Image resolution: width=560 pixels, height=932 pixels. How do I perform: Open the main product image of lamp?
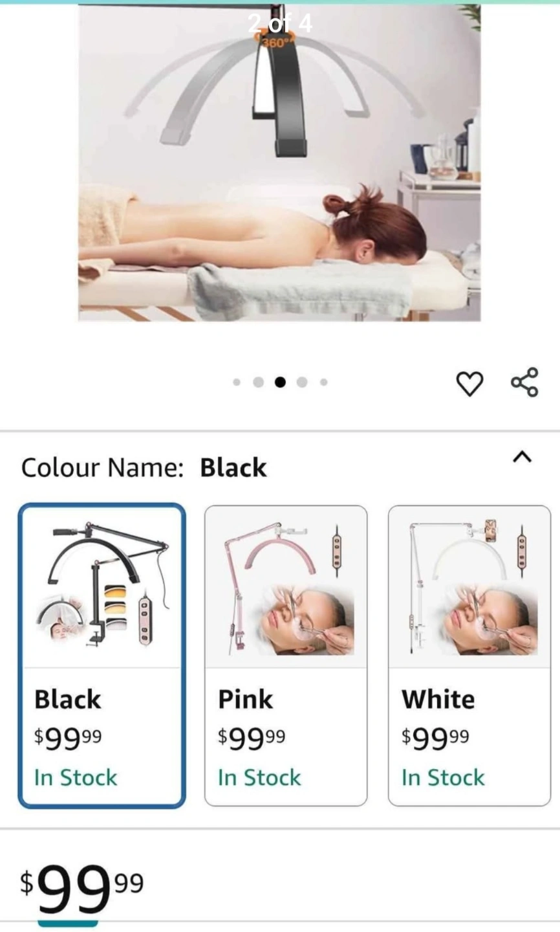click(279, 162)
